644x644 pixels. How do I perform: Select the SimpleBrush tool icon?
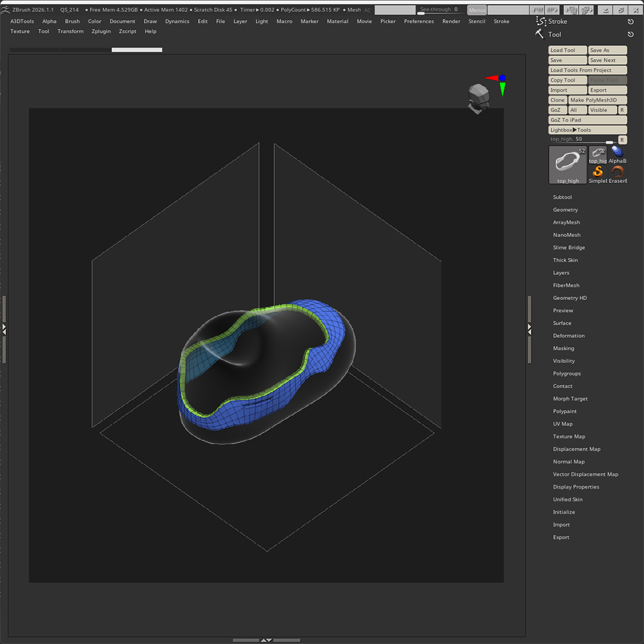[597, 175]
